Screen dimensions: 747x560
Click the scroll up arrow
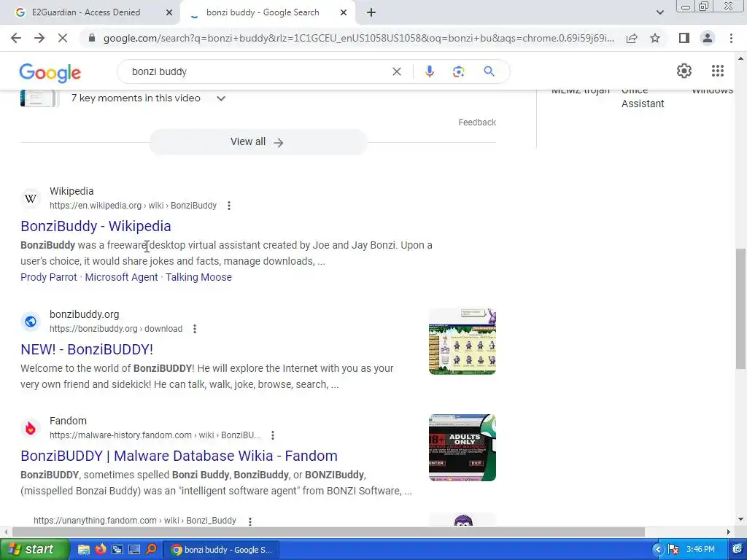pyautogui.click(x=740, y=58)
